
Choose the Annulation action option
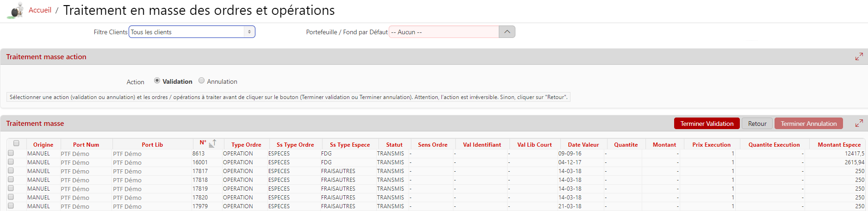[x=201, y=81]
